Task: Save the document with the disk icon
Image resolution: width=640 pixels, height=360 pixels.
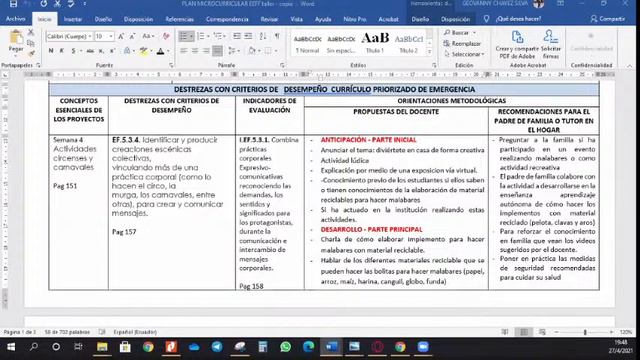Action: (13, 4)
